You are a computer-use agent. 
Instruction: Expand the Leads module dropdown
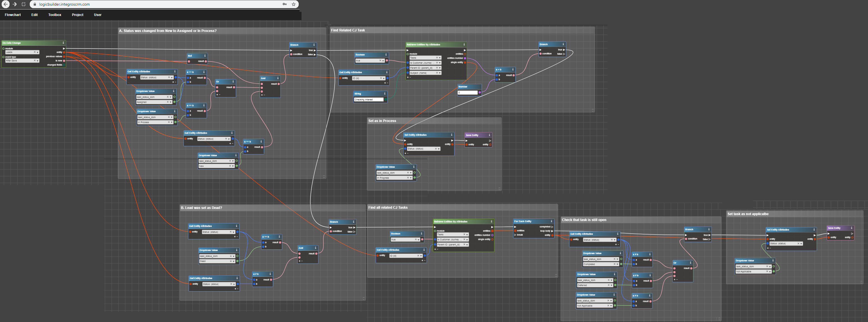[37, 52]
